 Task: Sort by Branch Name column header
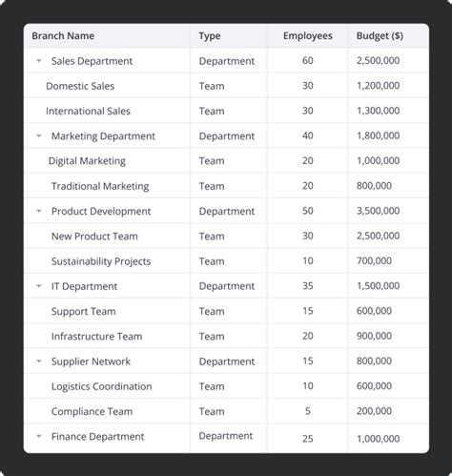tap(63, 35)
